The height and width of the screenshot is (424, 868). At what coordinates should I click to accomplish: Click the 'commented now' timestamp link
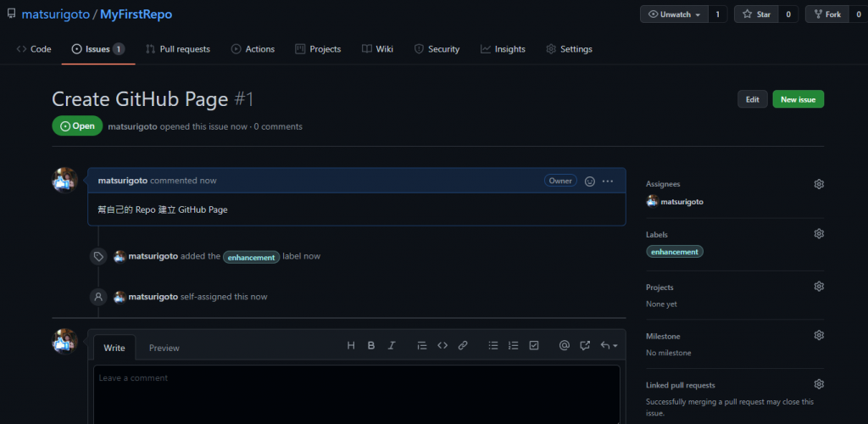183,181
